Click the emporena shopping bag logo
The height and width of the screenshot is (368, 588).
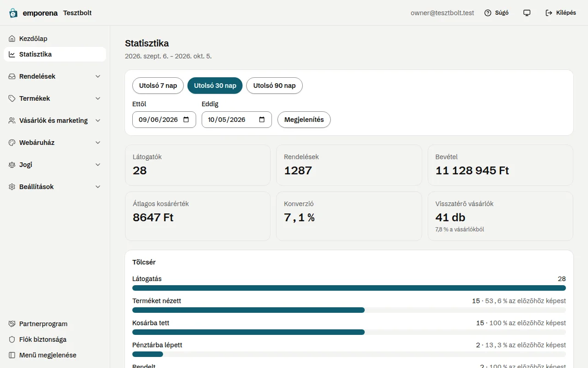pyautogui.click(x=13, y=13)
